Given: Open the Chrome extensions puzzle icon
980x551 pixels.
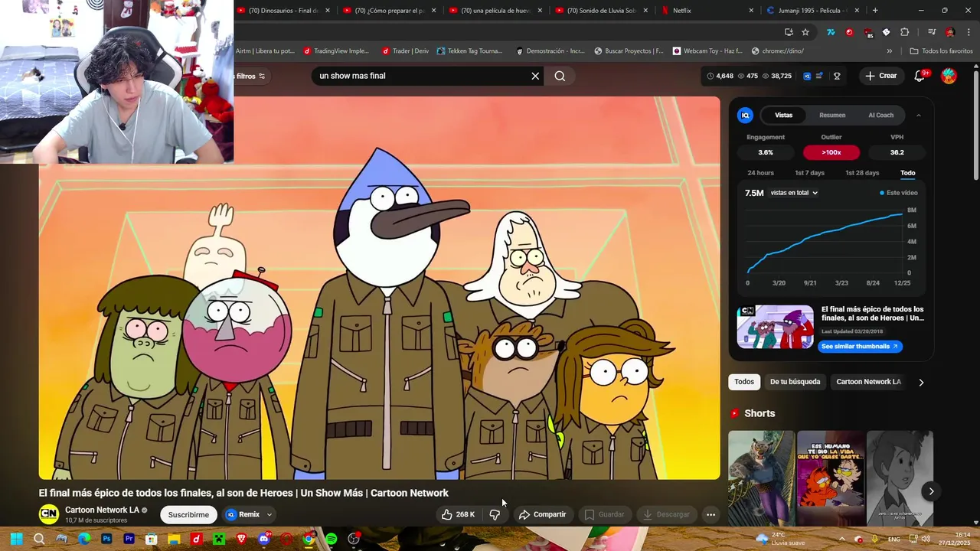Looking at the screenshot, I should tap(905, 32).
